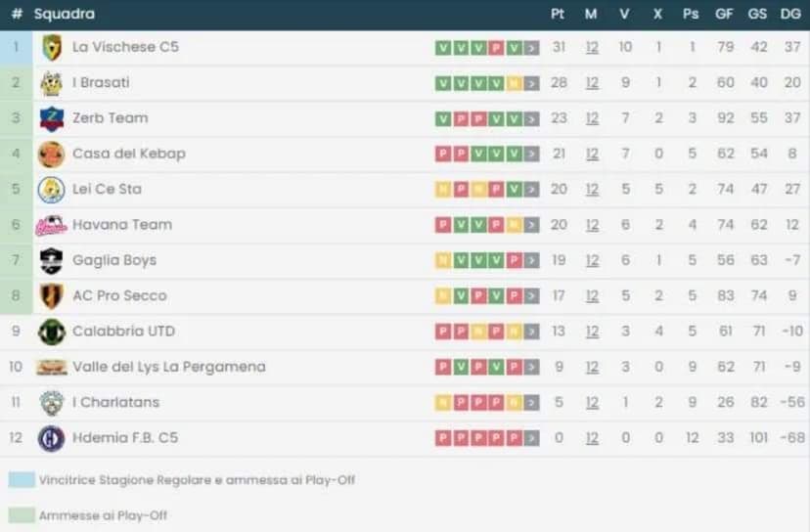
Task: Sort table by GF column header
Action: click(725, 15)
